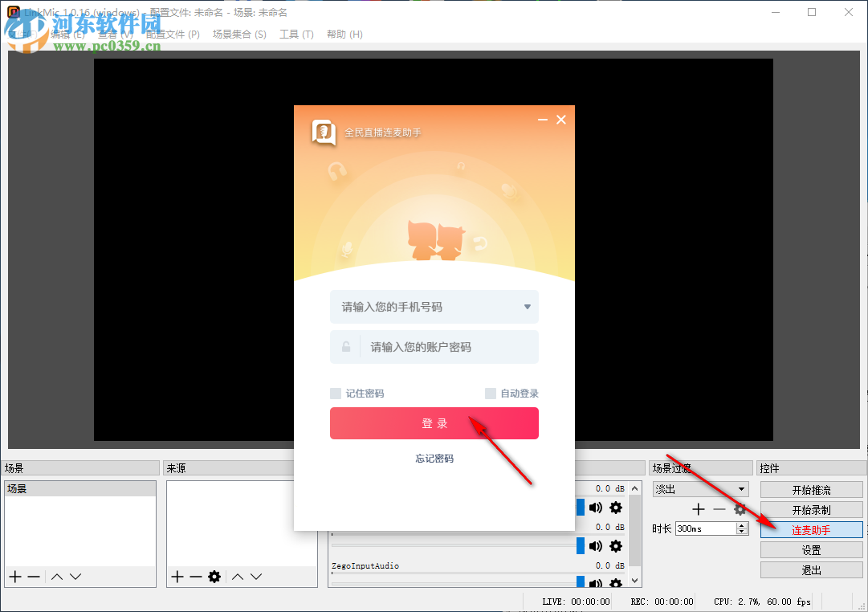Focus the phone number input field
Image resolution: width=868 pixels, height=612 pixels.
(434, 307)
